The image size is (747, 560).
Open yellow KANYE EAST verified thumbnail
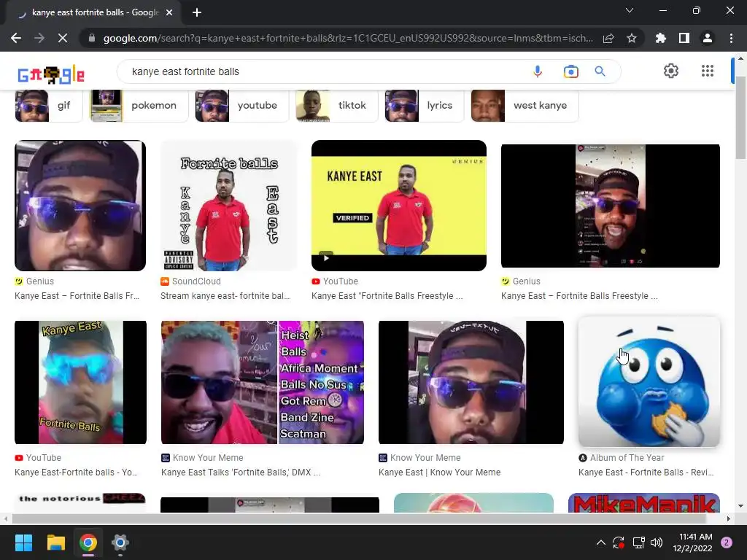point(399,205)
